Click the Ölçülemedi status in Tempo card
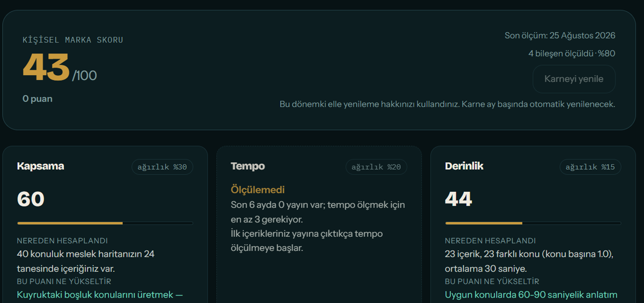 click(258, 190)
